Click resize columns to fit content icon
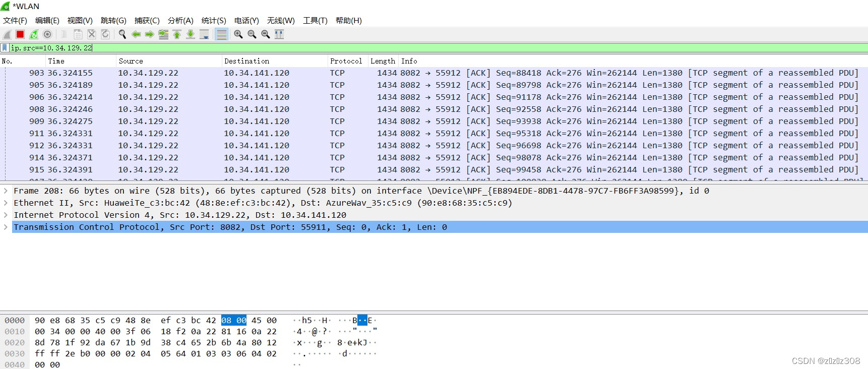868x369 pixels. click(279, 34)
